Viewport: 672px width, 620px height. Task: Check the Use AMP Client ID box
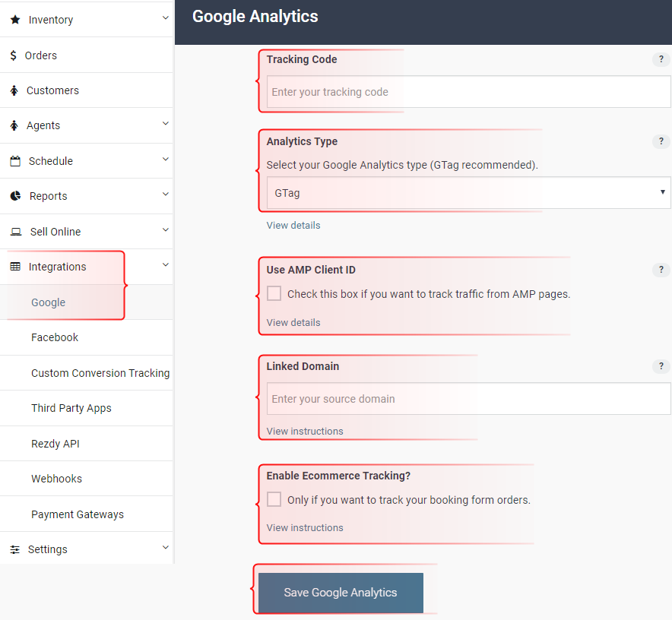coord(274,293)
